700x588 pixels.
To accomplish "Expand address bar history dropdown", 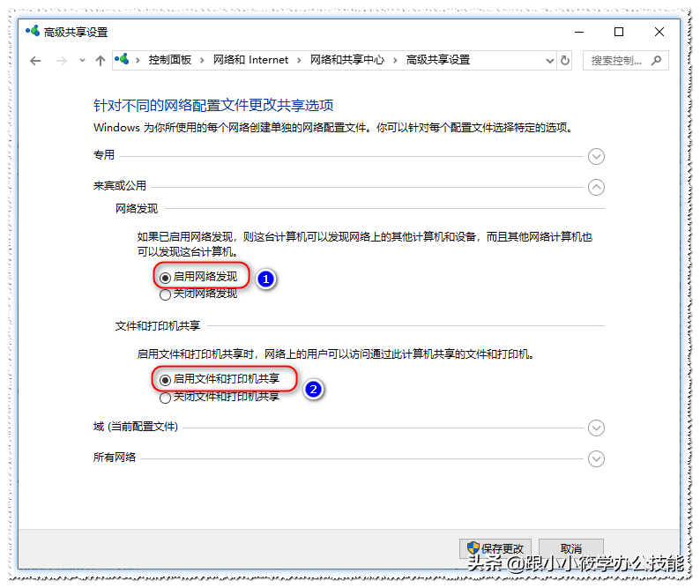I will [550, 61].
